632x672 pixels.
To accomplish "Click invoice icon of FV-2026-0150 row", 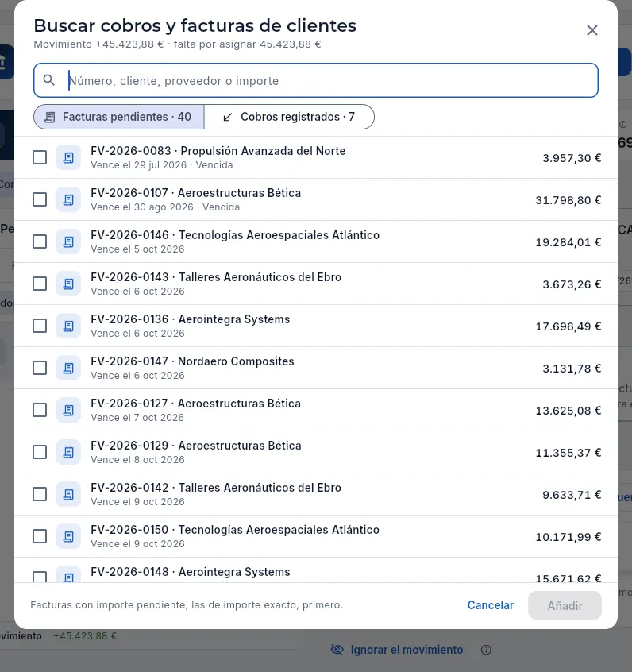I will tap(68, 537).
